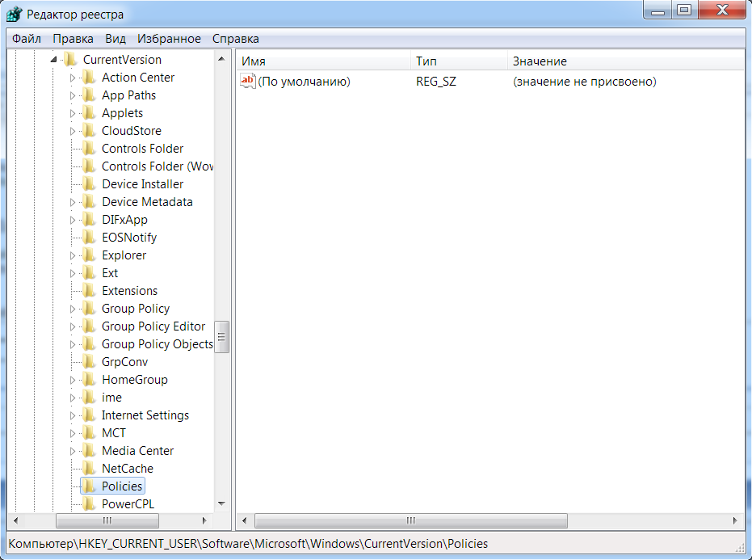Viewport: 752px width, 560px height.
Task: Click tree pane horizontal scroll left arrow
Action: tap(16, 520)
